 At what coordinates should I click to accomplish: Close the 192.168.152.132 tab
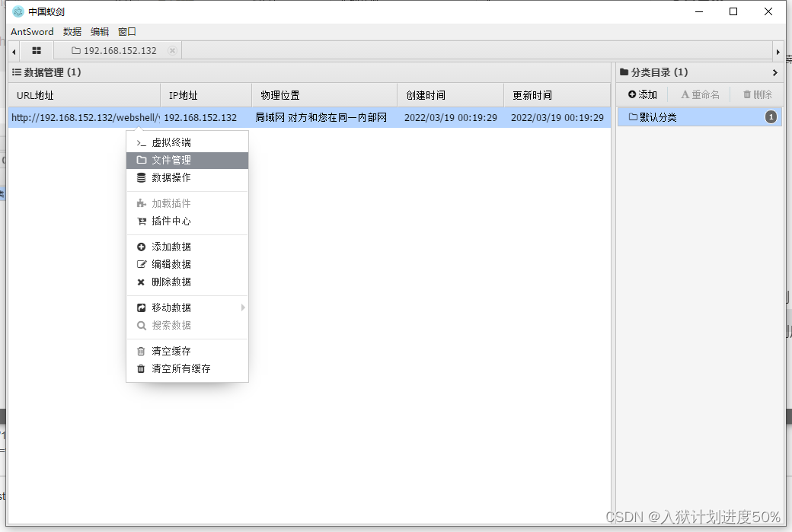(172, 50)
